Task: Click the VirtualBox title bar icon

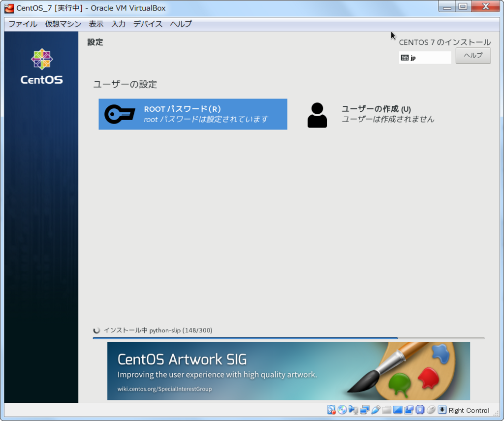Action: pyautogui.click(x=9, y=8)
